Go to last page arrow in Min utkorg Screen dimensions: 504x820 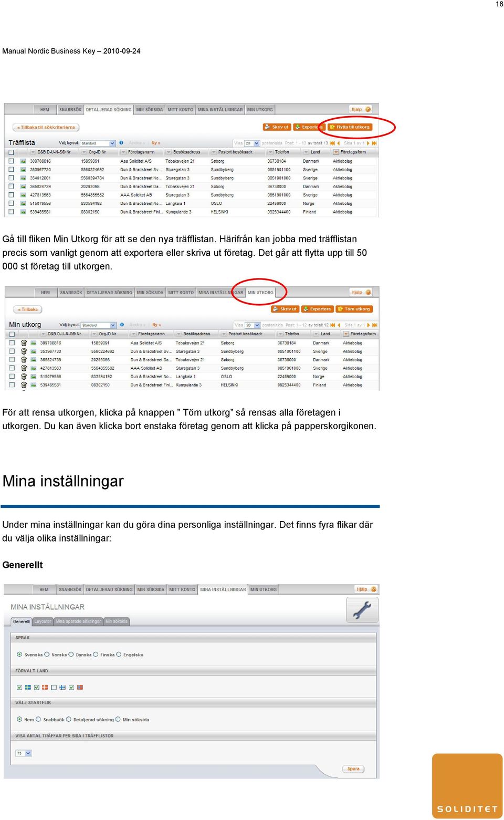[x=375, y=325]
